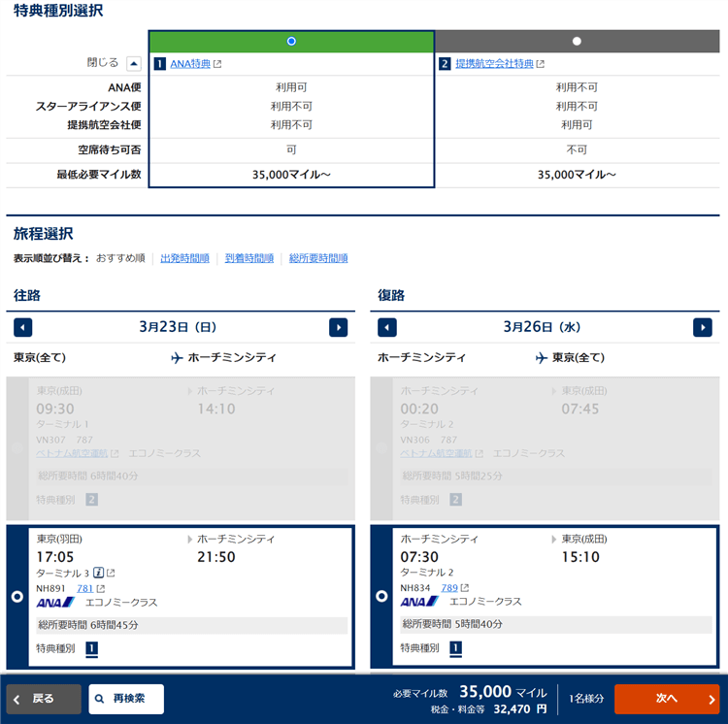The height and width of the screenshot is (724, 728).
Task: Select the ANA特典 award type radio button
Action: [x=291, y=42]
